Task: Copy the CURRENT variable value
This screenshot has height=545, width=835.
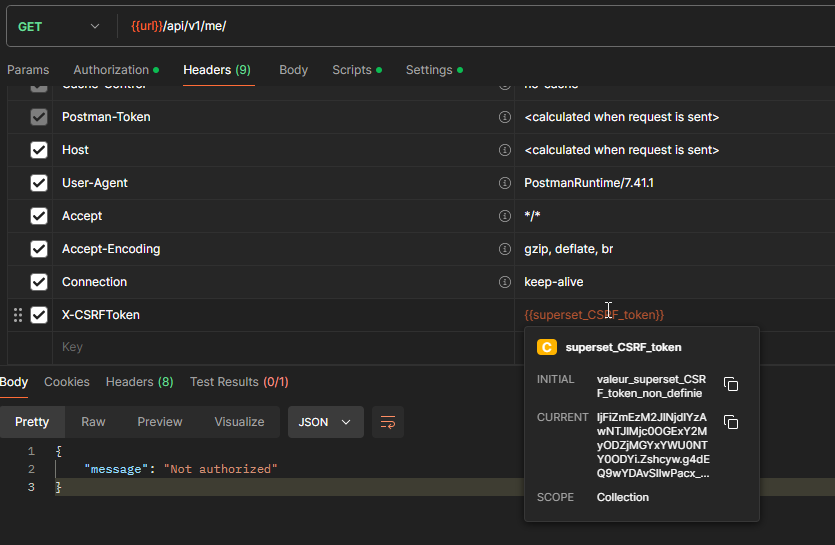Action: click(x=731, y=422)
